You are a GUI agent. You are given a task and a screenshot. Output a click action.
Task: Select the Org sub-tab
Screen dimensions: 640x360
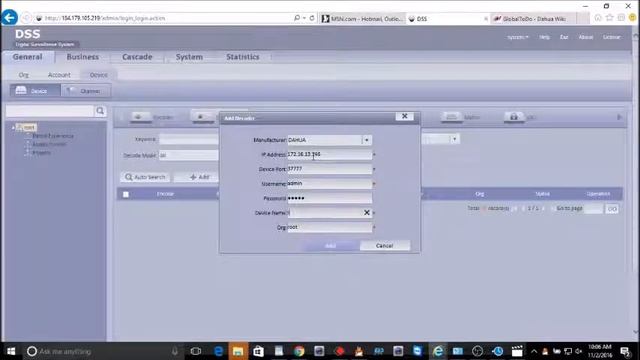click(24, 75)
